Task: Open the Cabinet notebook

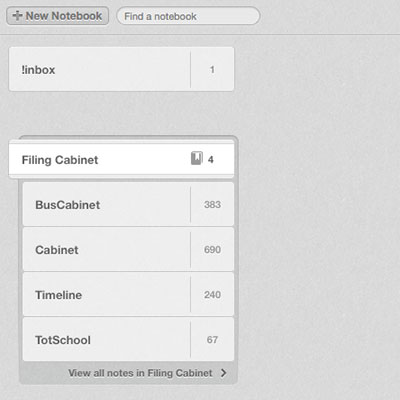Action: point(128,249)
